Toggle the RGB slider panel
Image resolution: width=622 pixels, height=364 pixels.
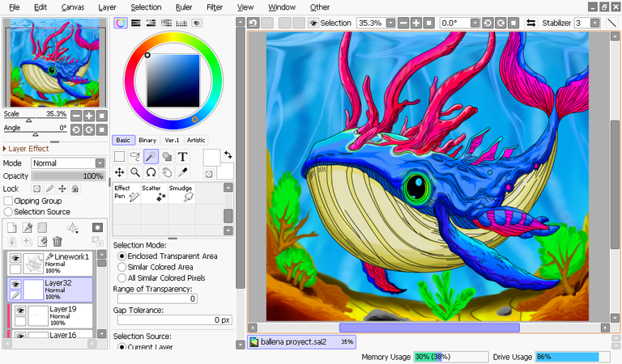pyautogui.click(x=136, y=23)
